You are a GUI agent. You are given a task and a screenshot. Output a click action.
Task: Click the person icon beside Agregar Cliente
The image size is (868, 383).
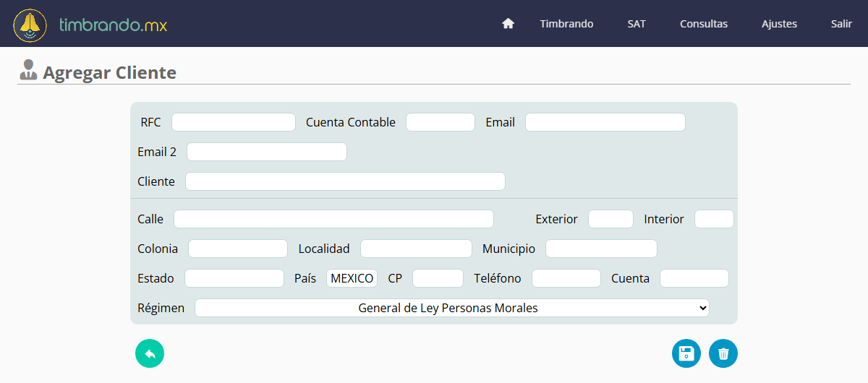[28, 70]
